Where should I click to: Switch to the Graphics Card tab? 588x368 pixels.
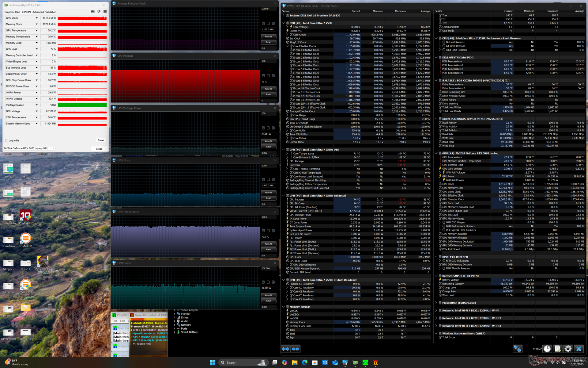pos(12,12)
